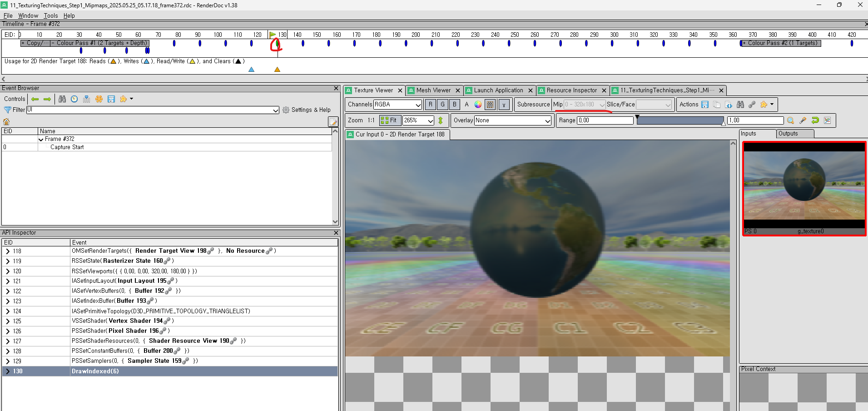Open the Tools menu
Screen dimensions: 868x411
tap(51, 15)
